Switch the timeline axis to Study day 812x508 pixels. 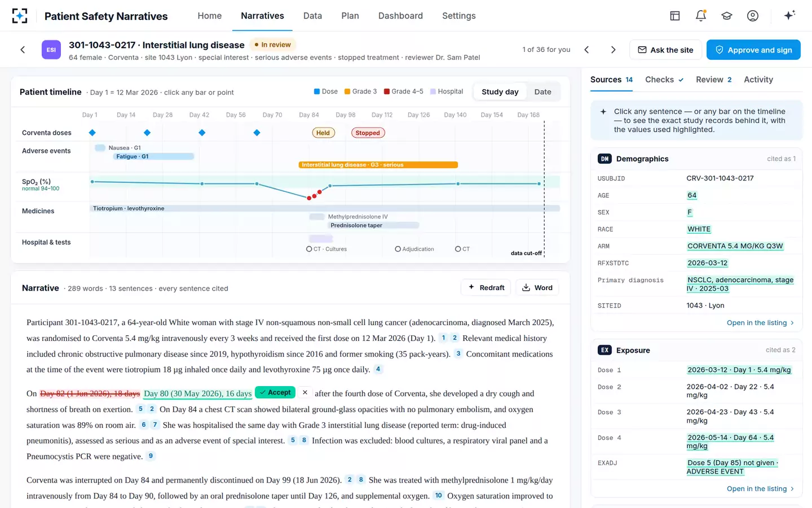[x=500, y=92]
